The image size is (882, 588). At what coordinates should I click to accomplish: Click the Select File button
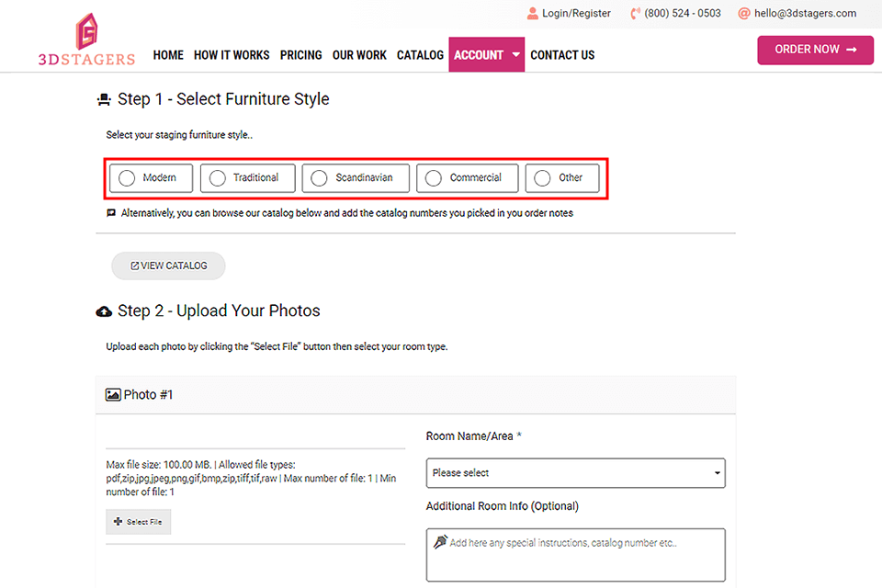(x=138, y=522)
